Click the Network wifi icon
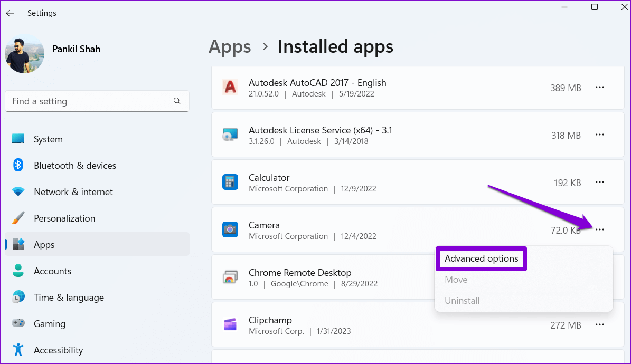The width and height of the screenshot is (631, 364). [x=18, y=191]
